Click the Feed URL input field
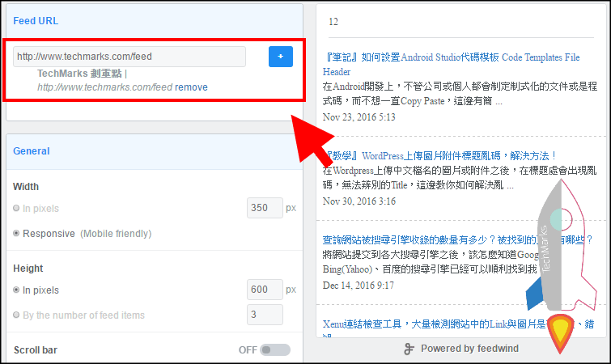611x364 pixels. [x=129, y=57]
